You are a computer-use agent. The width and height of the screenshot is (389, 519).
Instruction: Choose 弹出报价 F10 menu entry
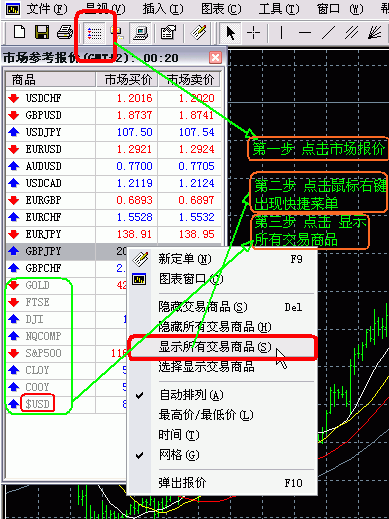pos(222,483)
